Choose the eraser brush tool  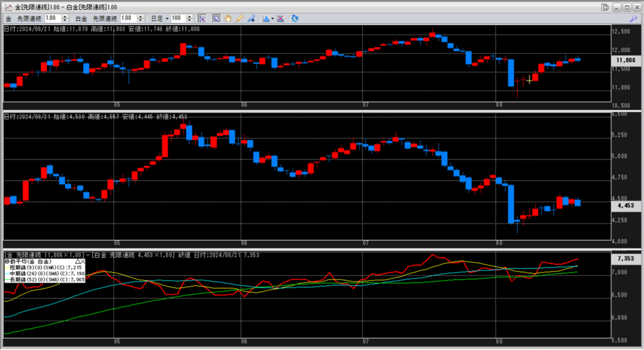coord(251,18)
